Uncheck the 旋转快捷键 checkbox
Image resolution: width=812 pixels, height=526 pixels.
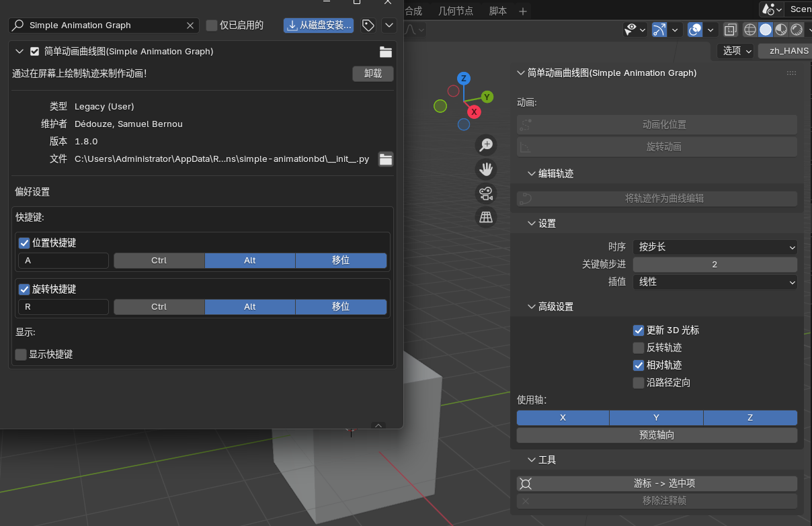tap(24, 289)
